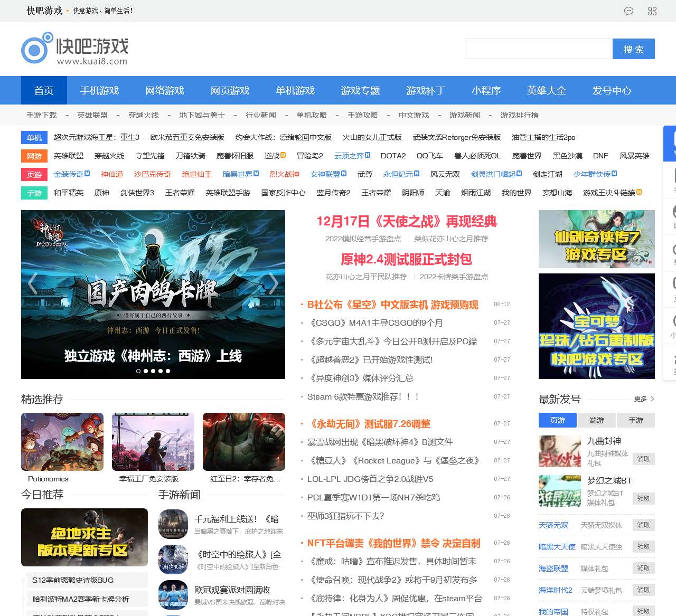Select 网络游戏 in the main navigation
Screen dimensions: 676x616
[x=165, y=90]
